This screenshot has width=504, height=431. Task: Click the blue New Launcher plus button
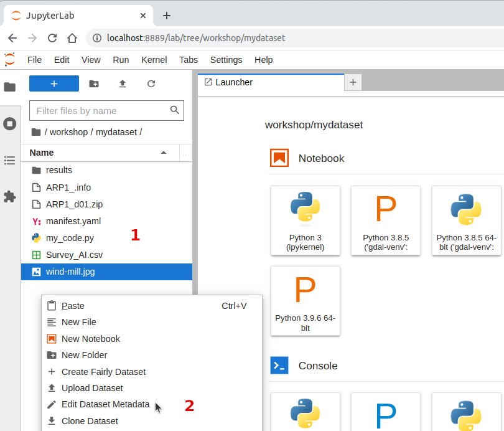(x=54, y=83)
